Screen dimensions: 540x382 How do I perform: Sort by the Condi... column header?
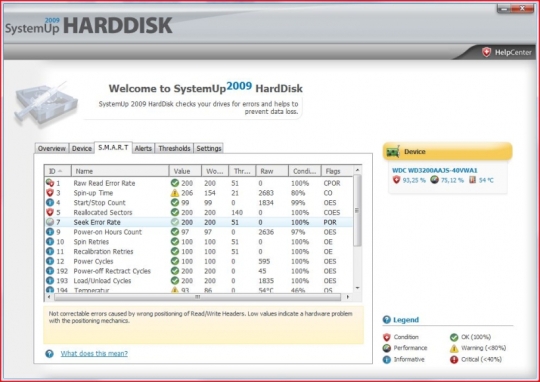pyautogui.click(x=304, y=171)
